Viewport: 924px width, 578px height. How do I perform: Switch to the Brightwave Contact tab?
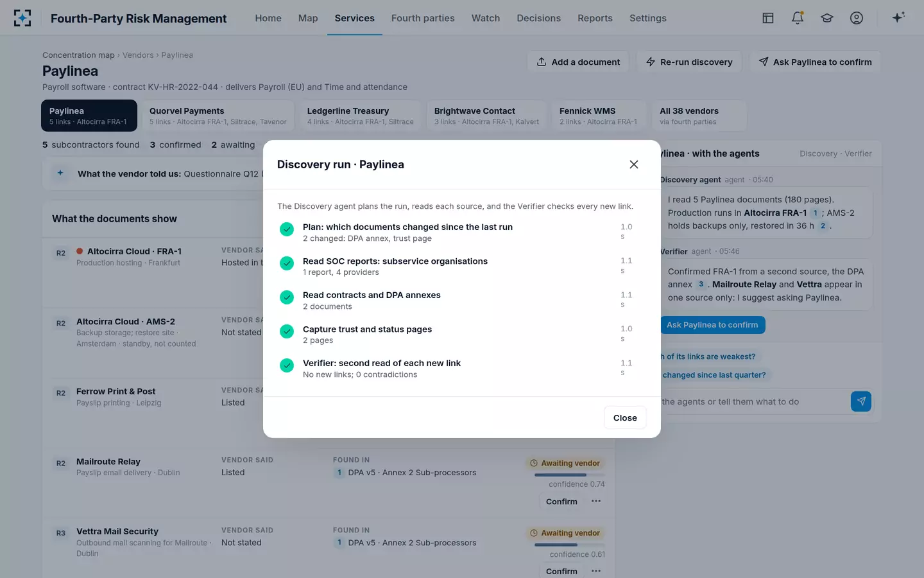click(486, 116)
